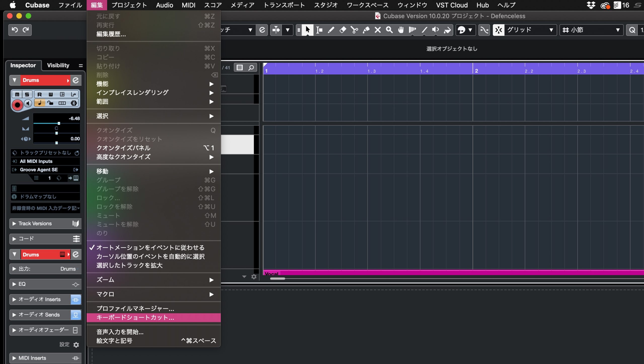Select the Split scissors tool
644x364 pixels.
[x=354, y=30]
